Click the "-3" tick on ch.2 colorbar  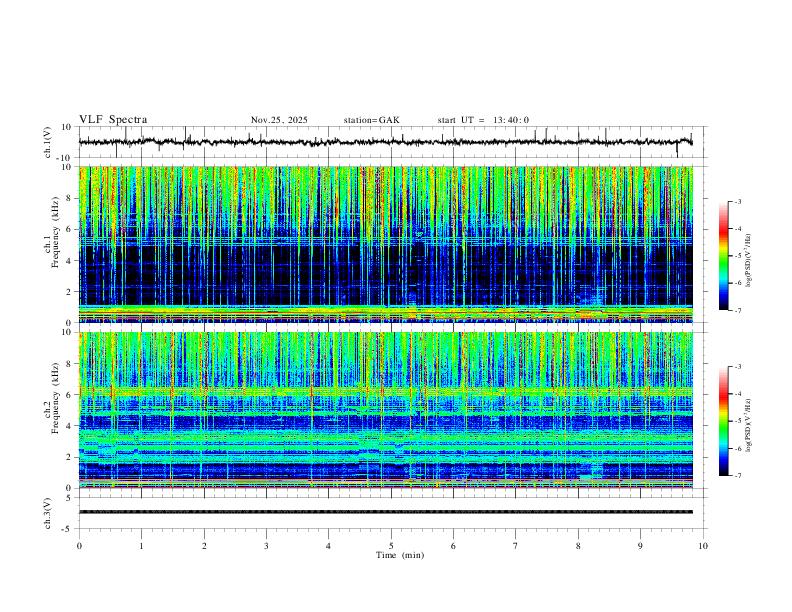pyautogui.click(x=737, y=367)
